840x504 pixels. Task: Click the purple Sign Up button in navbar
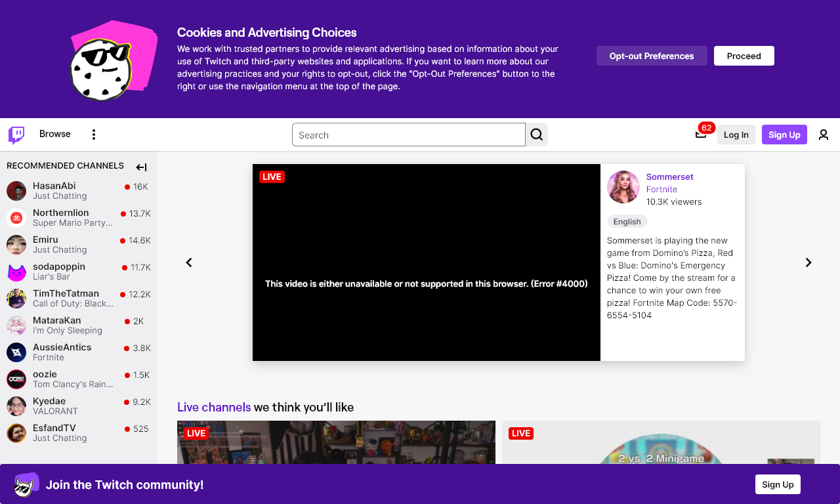(x=784, y=135)
